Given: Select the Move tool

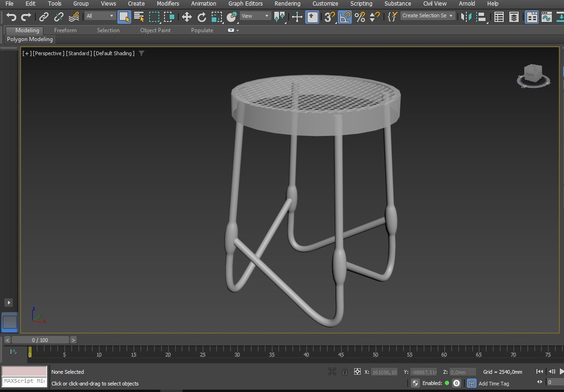Looking at the screenshot, I should (x=187, y=17).
